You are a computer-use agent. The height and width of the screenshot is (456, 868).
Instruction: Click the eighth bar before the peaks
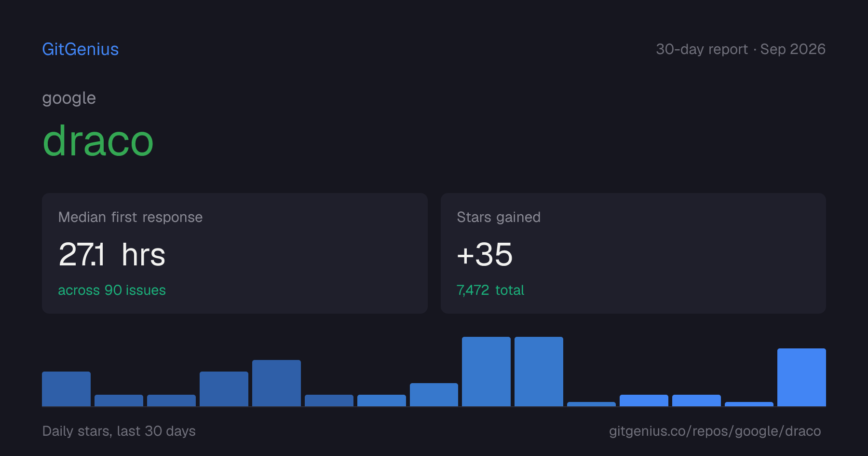pos(434,395)
